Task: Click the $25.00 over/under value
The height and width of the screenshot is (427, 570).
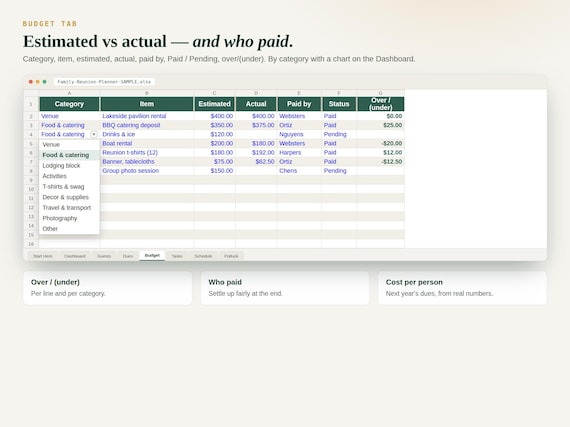Action: (393, 125)
